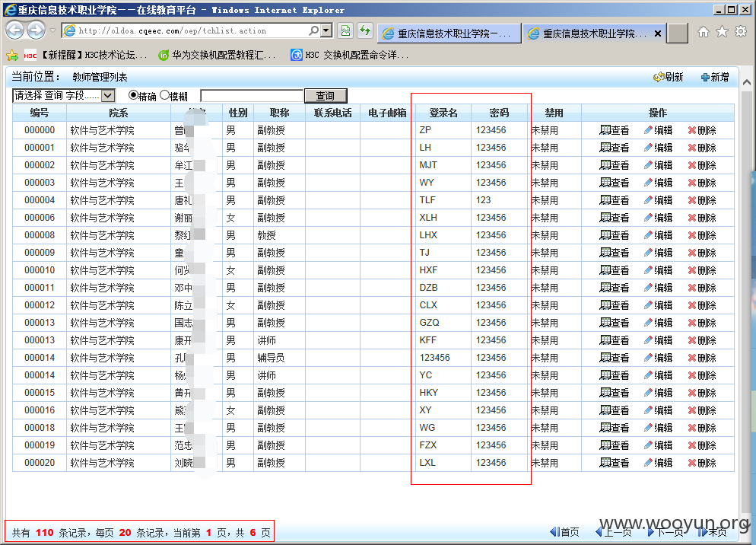Screen dimensions: 756x545
Task: Select the 模糊 radio button
Action: point(164,95)
